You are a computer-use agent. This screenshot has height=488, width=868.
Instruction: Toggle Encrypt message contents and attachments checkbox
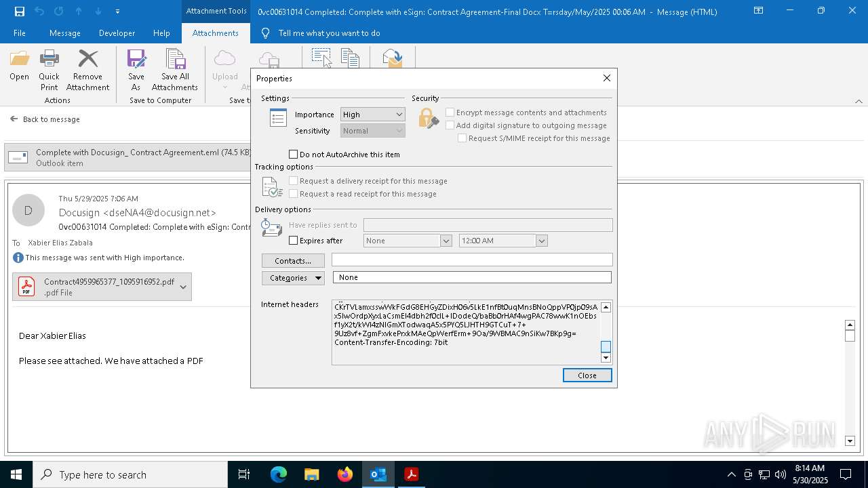pos(450,113)
